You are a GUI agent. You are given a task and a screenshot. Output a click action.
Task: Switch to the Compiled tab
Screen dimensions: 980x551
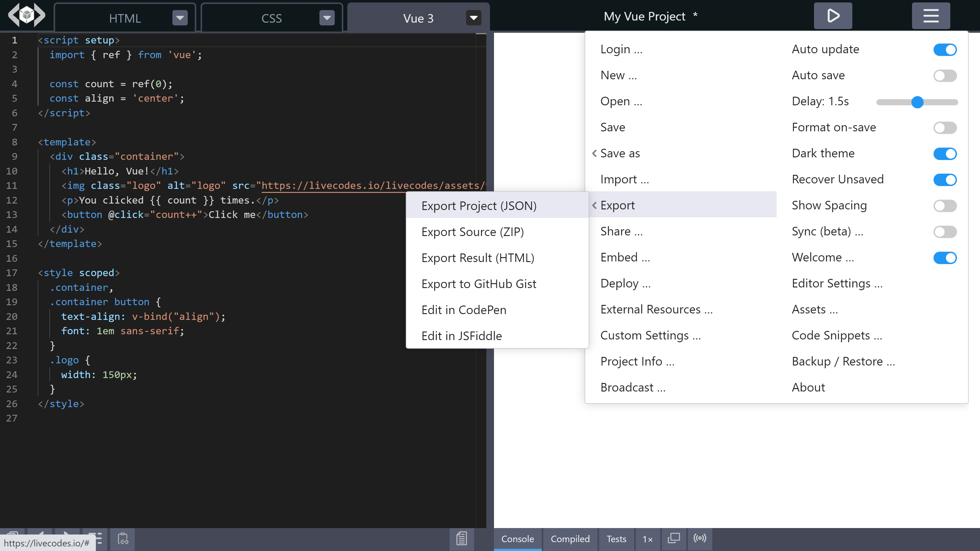point(570,539)
